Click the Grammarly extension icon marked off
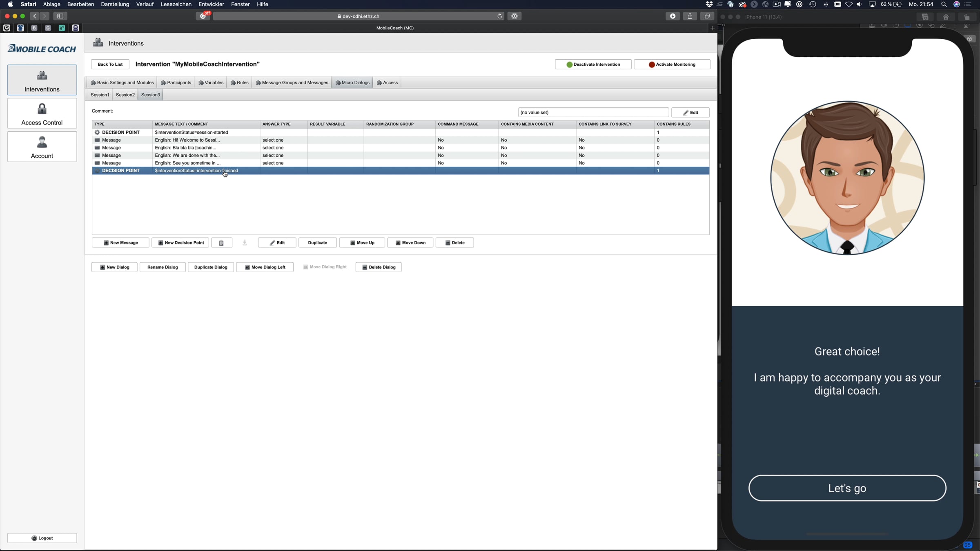This screenshot has width=980, height=551. click(203, 16)
